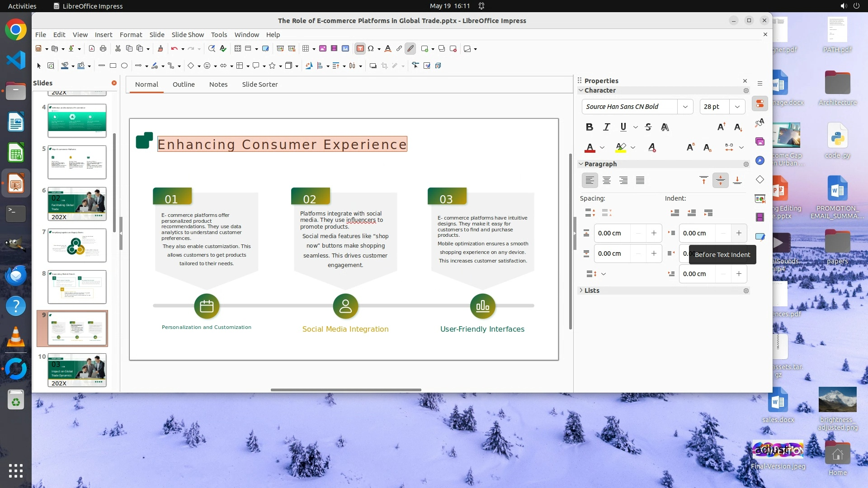Open Google Chrome from the dock
Image resolution: width=868 pixels, height=488 pixels.
point(16,30)
